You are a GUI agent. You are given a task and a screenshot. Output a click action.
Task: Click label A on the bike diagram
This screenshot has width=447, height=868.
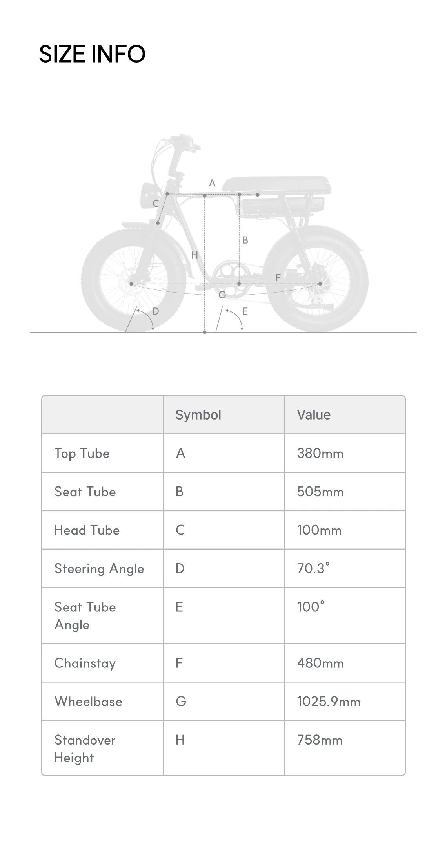point(212,183)
